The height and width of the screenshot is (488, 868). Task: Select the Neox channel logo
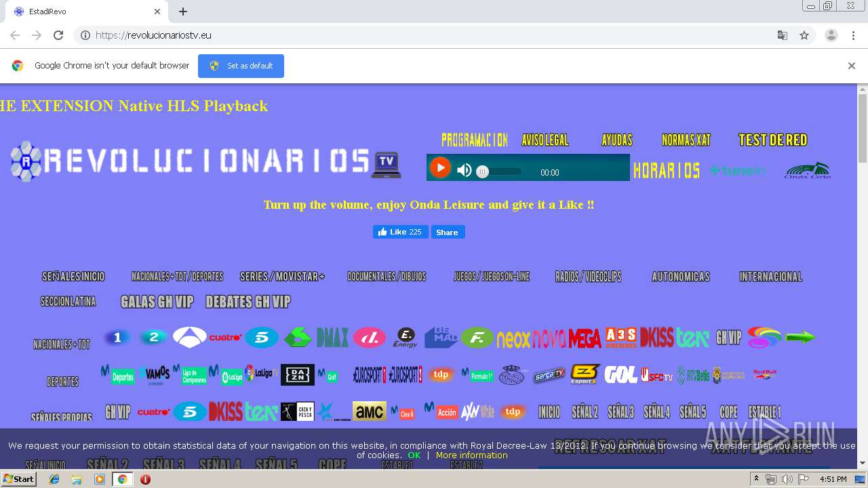513,338
